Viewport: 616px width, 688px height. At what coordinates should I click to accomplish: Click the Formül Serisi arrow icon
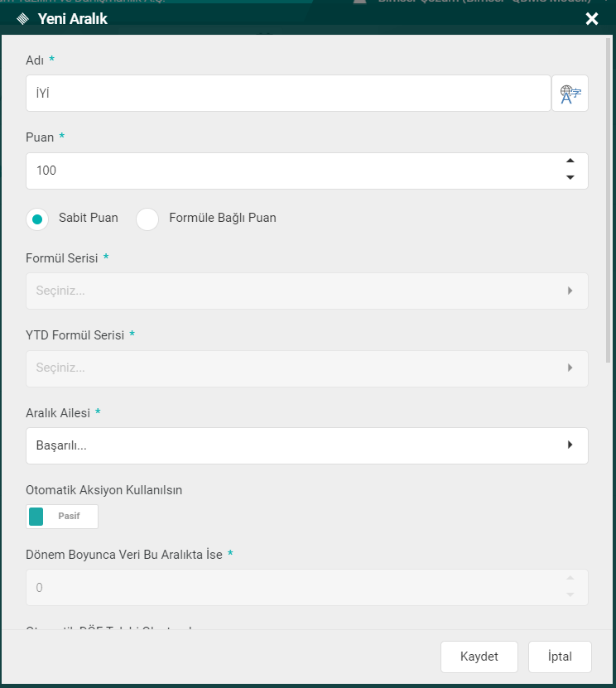pyautogui.click(x=570, y=291)
